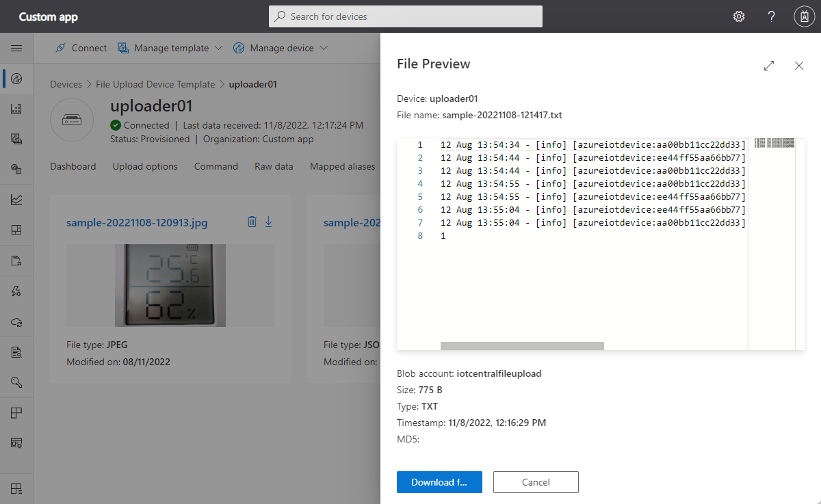Delete sample-20221108-120913.jpg using the trash icon
The image size is (821, 504).
tap(252, 222)
